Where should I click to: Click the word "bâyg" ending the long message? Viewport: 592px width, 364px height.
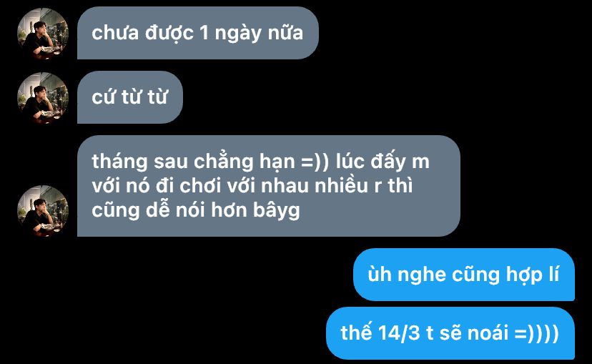coord(277,211)
